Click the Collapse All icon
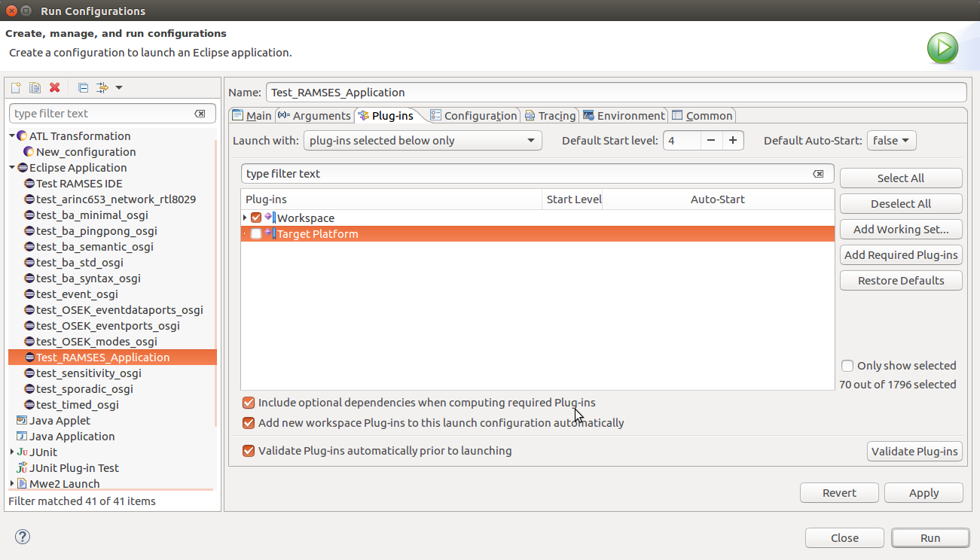 pos(83,88)
